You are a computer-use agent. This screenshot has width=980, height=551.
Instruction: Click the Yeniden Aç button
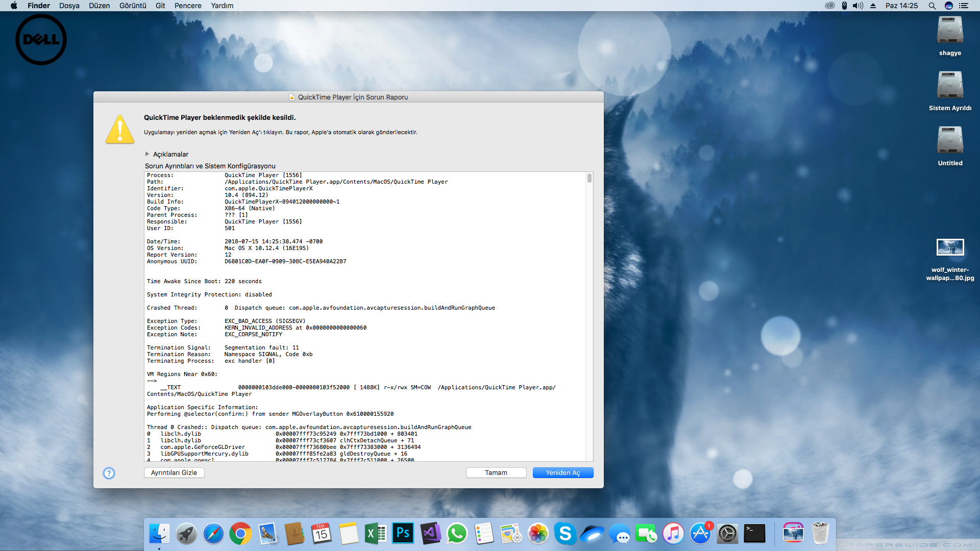pos(563,473)
